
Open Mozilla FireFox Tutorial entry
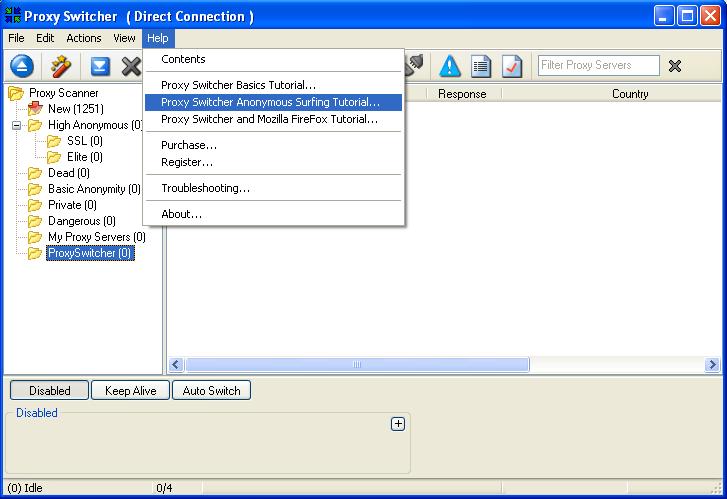pyautogui.click(x=274, y=119)
